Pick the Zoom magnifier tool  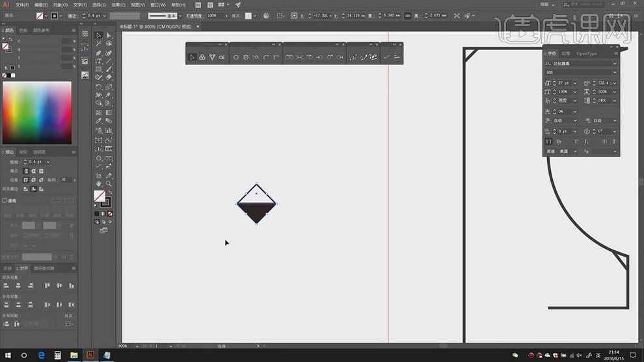pos(109,184)
